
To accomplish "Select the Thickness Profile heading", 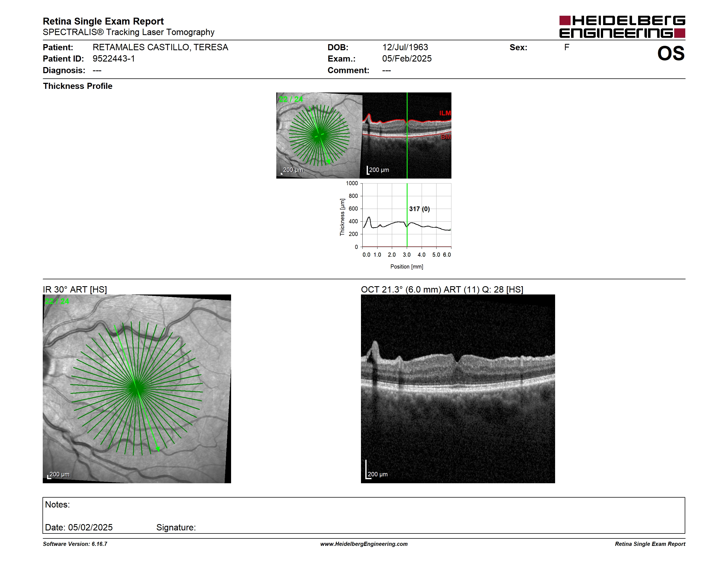I will pos(78,86).
